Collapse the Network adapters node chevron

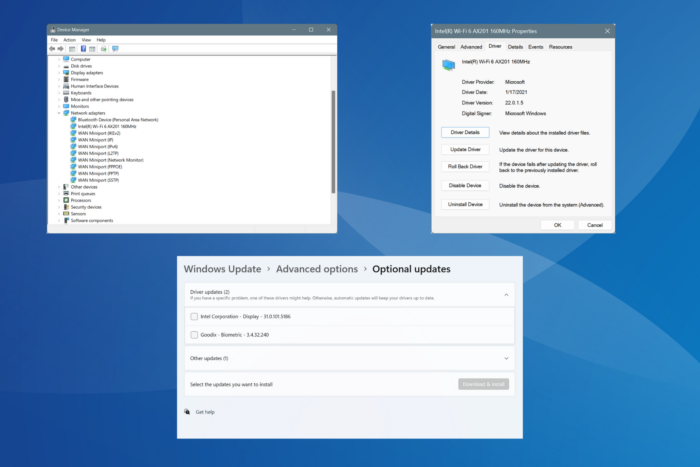coord(58,113)
